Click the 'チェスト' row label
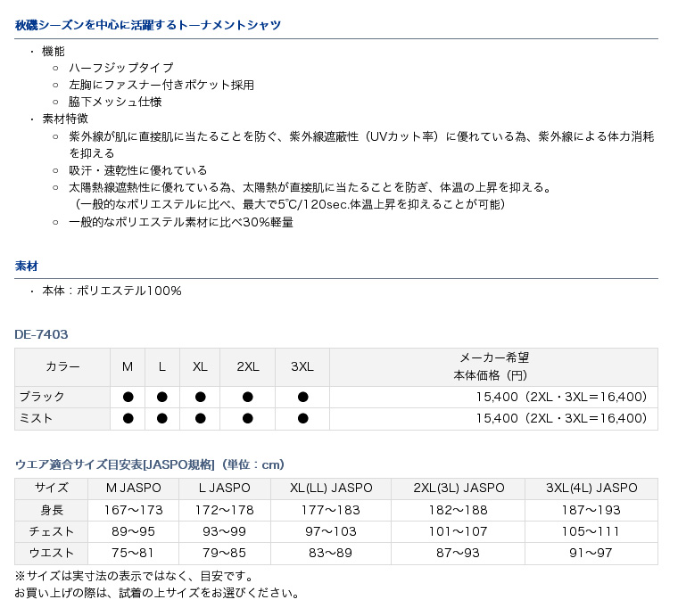Image resolution: width=678 pixels, height=616 pixels. [x=52, y=532]
